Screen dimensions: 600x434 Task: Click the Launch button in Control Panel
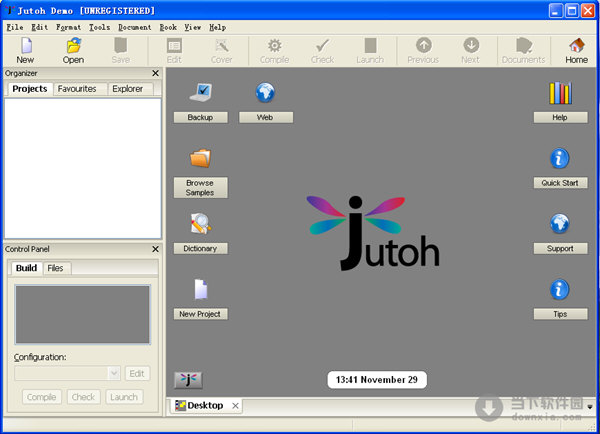[x=124, y=397]
